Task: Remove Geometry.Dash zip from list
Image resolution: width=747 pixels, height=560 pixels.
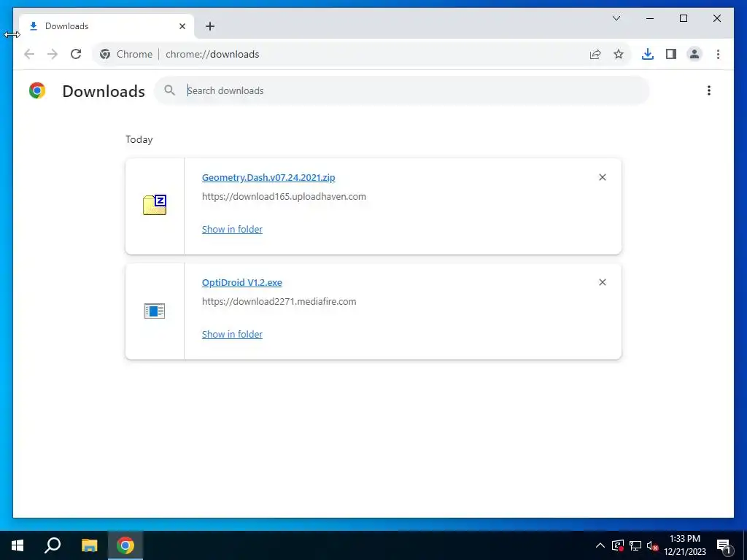Action: [x=602, y=177]
